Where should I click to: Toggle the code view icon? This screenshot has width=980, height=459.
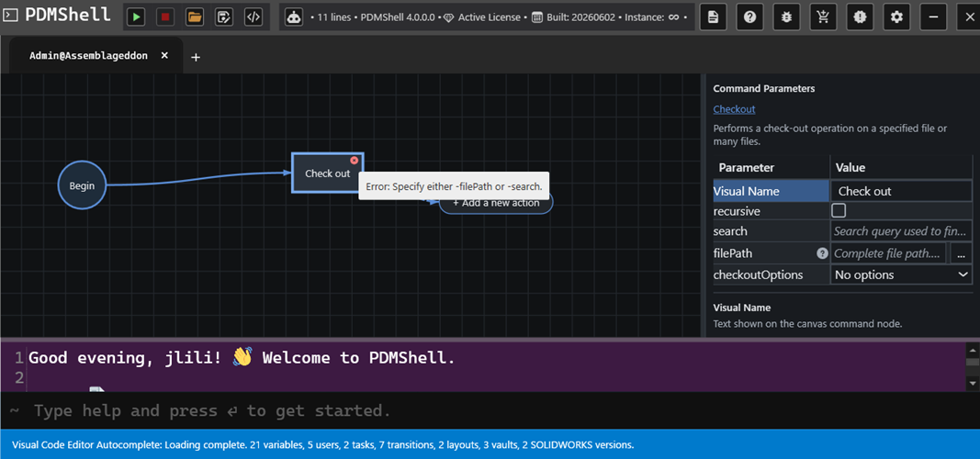pyautogui.click(x=253, y=17)
